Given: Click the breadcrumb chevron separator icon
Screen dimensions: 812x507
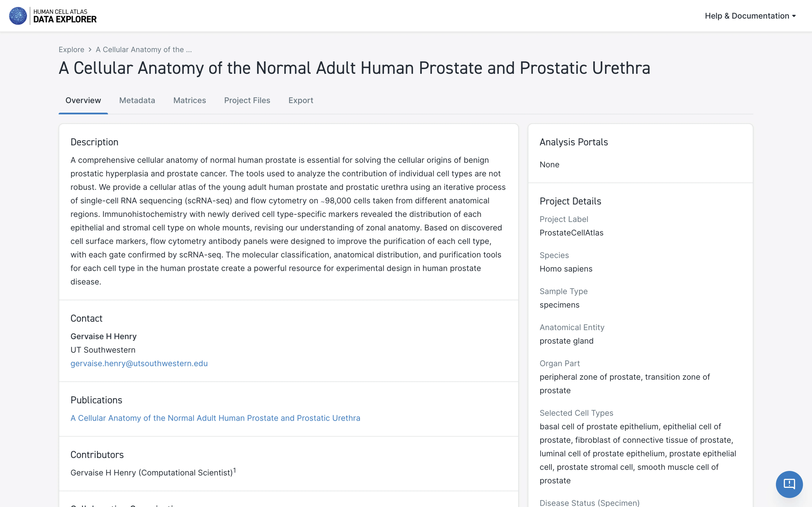Looking at the screenshot, I should click(x=90, y=50).
